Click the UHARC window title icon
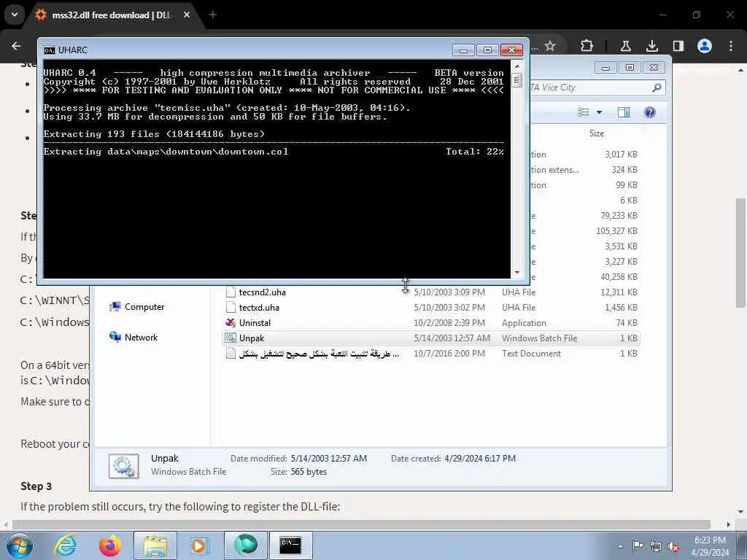The width and height of the screenshot is (747, 560). click(x=49, y=50)
